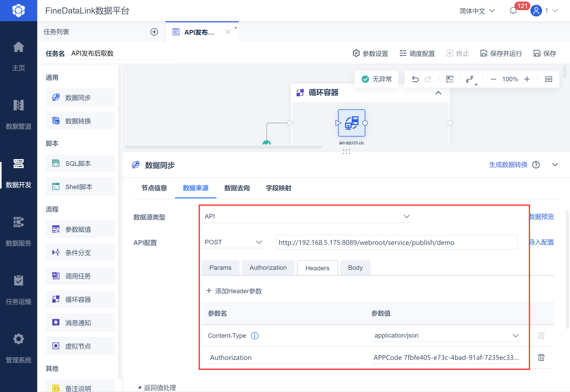Open the new task plus icon
This screenshot has width=570, height=392.
(154, 32)
